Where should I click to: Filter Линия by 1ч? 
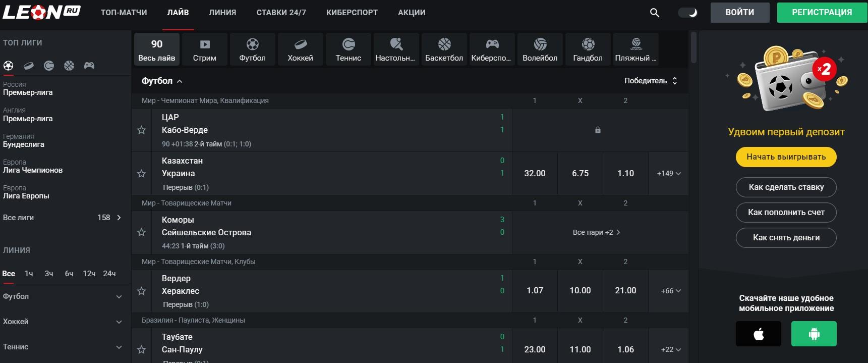(x=29, y=274)
